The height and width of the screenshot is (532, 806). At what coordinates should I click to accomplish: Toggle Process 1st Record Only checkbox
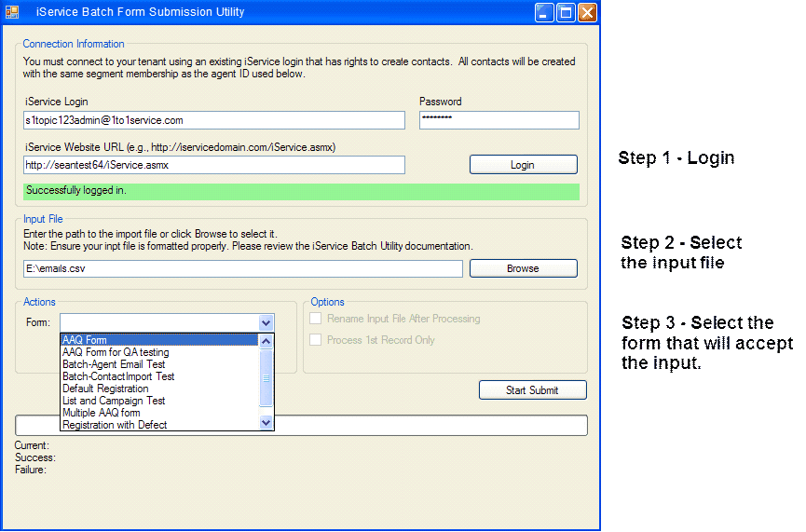pyautogui.click(x=316, y=340)
